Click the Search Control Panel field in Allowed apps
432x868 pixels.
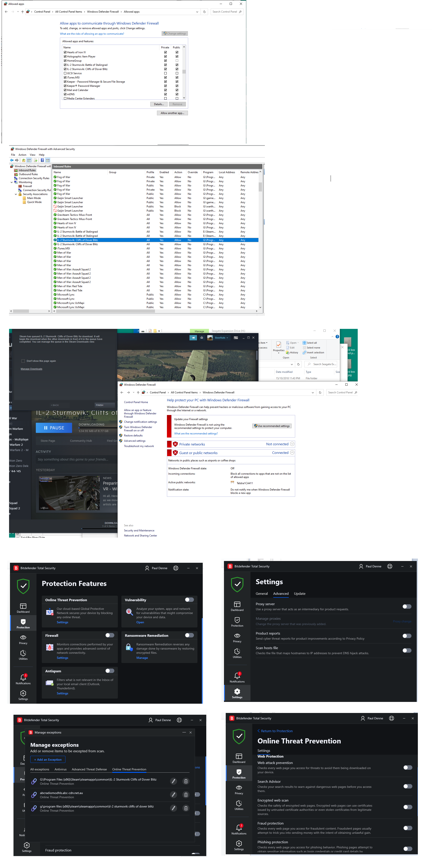click(227, 12)
